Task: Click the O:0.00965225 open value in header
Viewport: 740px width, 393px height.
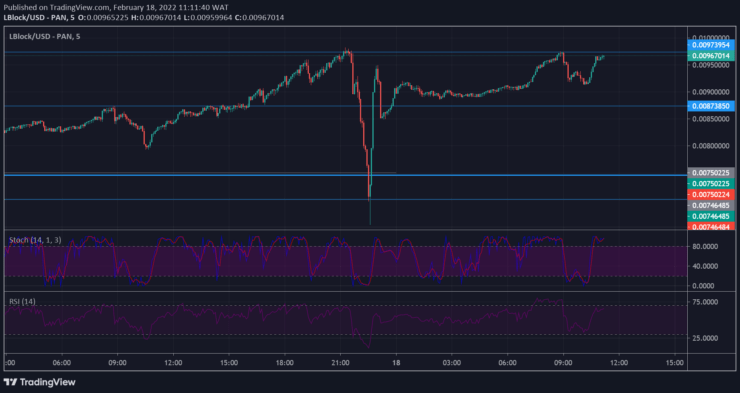Action: coord(102,17)
